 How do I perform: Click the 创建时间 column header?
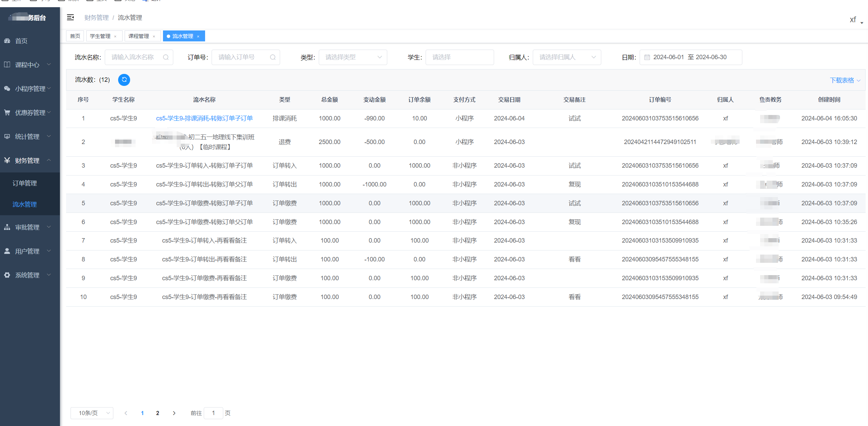(x=829, y=100)
